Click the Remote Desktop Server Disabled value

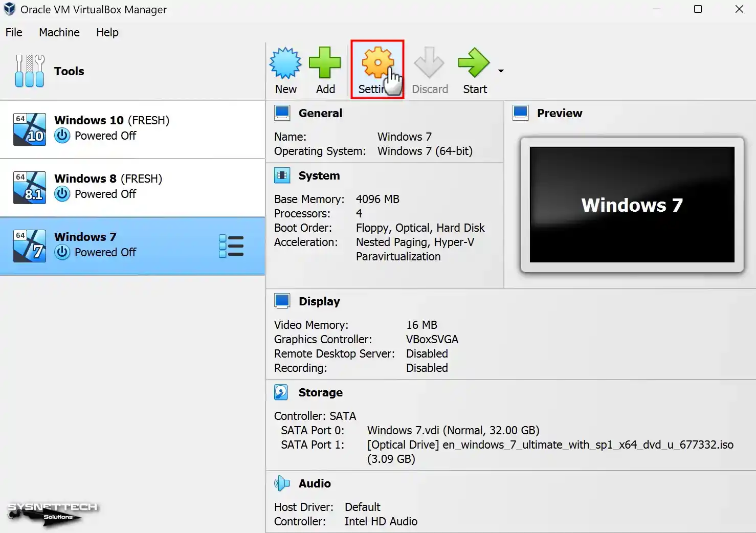[x=427, y=353]
